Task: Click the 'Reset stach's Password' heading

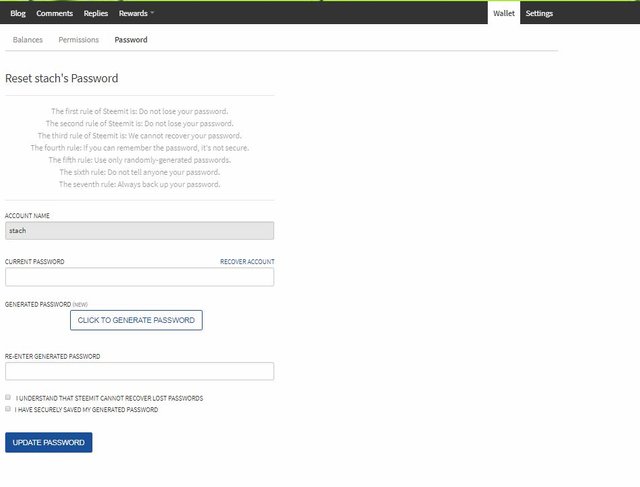Action: pyautogui.click(x=62, y=78)
